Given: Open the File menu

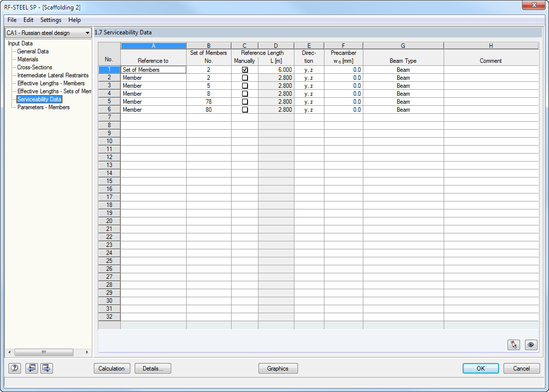Looking at the screenshot, I should [11, 20].
